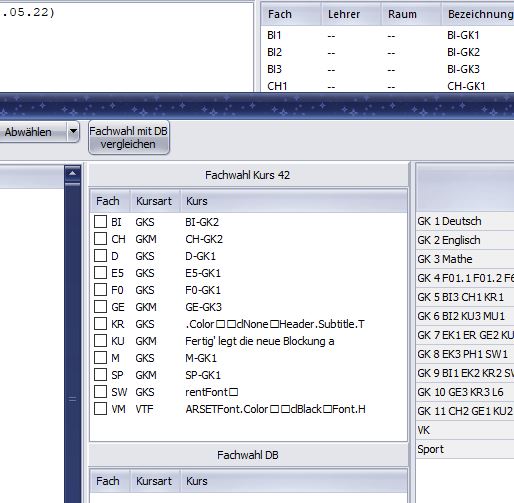This screenshot has width=514, height=503.
Task: Tick the SW row checkbox
Action: [100, 392]
